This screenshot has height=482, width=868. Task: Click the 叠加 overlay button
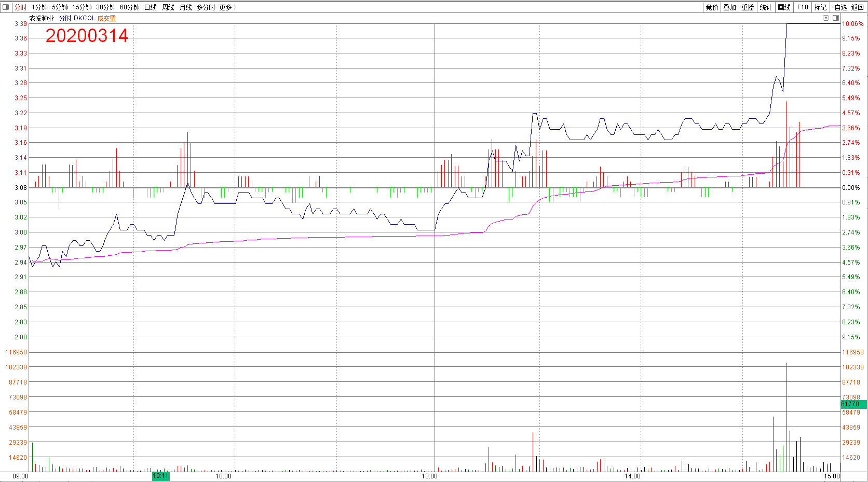730,7
